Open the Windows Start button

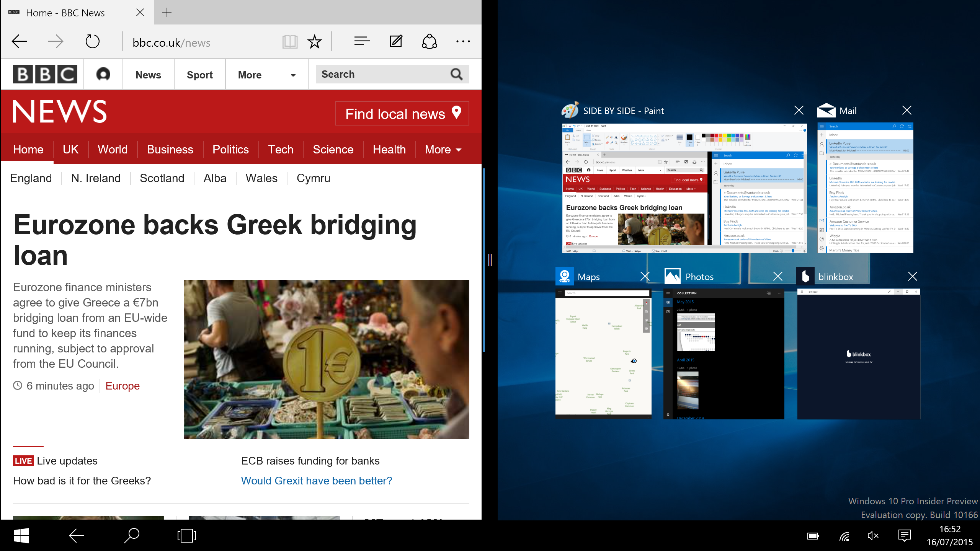(21, 536)
